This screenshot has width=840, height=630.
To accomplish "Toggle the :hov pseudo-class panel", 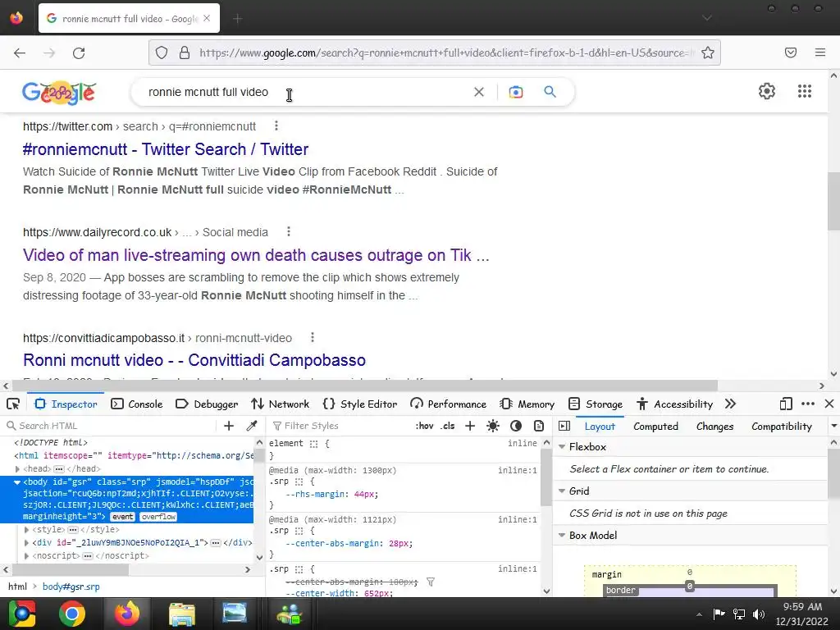I will 424,426.
